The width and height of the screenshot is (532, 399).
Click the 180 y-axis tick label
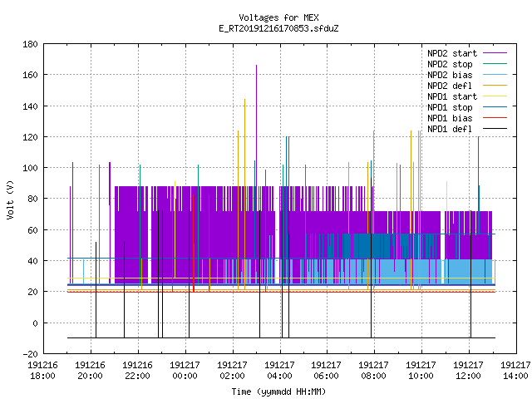tap(30, 44)
